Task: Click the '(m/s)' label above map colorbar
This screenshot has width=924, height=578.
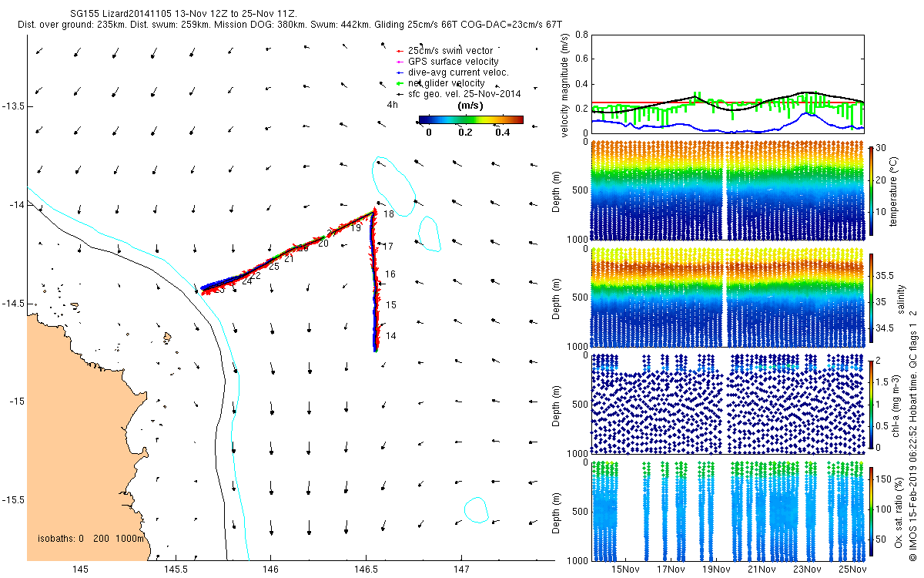Action: [470, 106]
